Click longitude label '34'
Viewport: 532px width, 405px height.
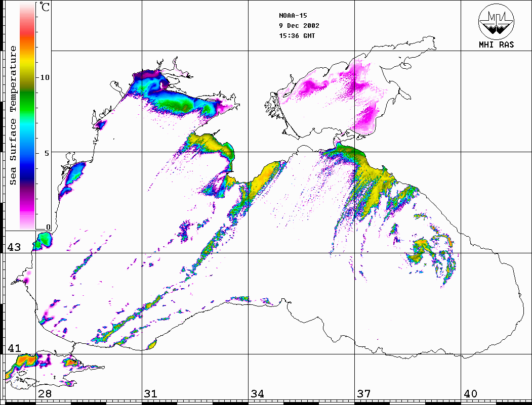pyautogui.click(x=257, y=393)
